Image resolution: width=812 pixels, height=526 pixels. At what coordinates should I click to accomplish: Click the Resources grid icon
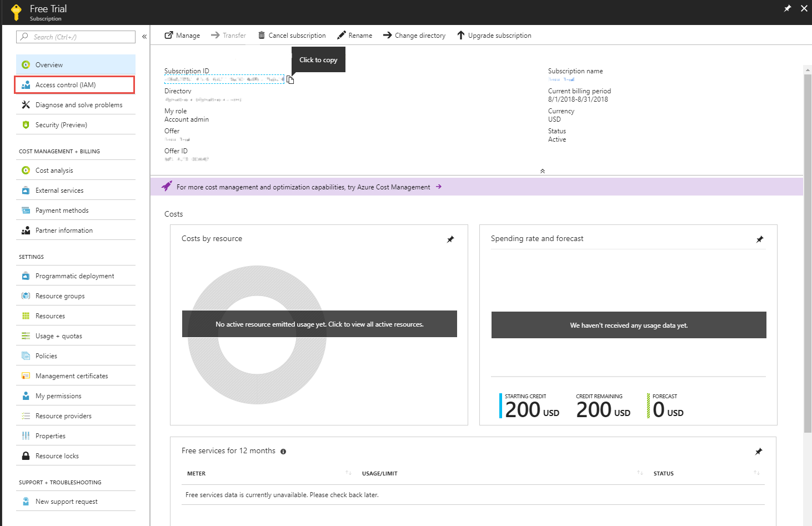tap(26, 316)
